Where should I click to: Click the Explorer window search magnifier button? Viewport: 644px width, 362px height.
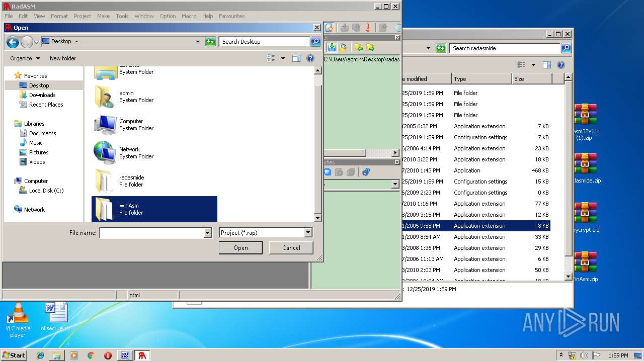566,48
